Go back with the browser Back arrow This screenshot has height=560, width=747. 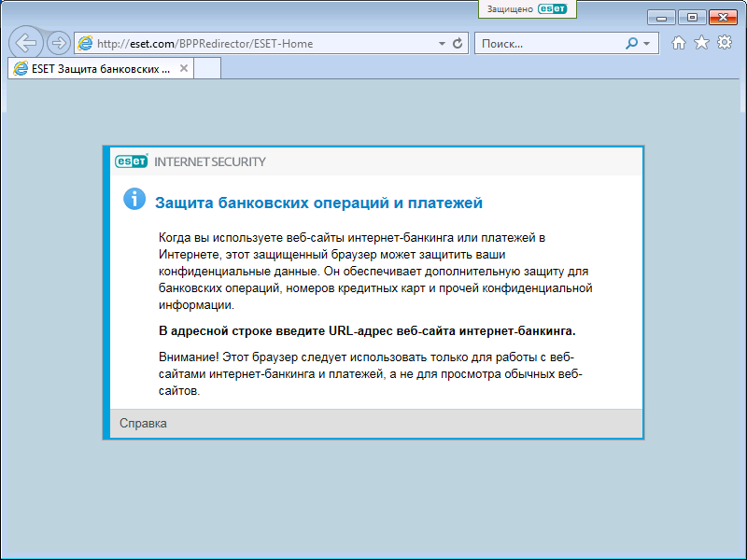(x=26, y=43)
